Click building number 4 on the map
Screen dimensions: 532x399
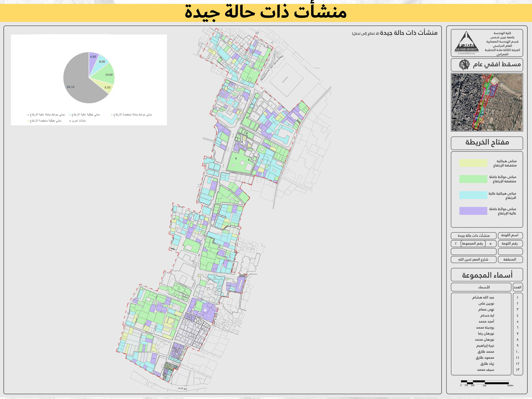coord(236,158)
